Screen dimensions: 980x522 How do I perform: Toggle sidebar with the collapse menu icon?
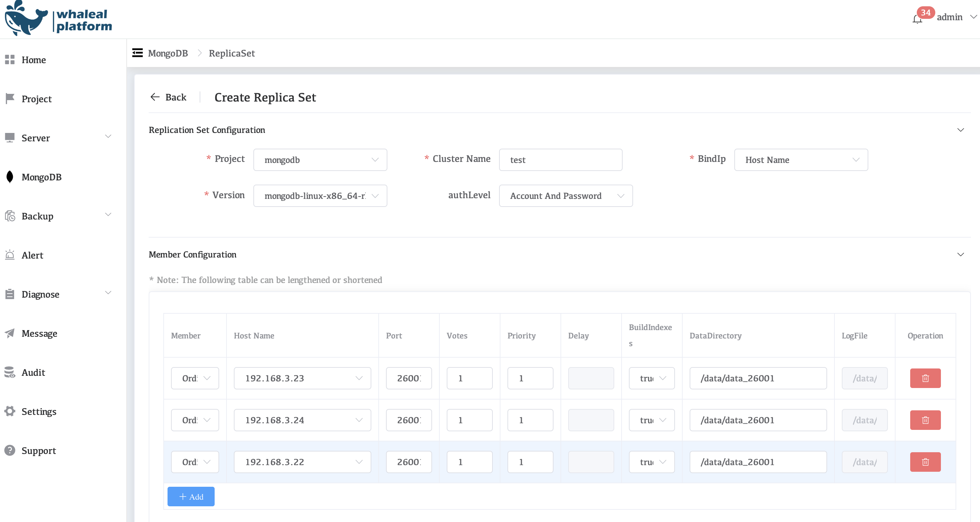(x=138, y=53)
